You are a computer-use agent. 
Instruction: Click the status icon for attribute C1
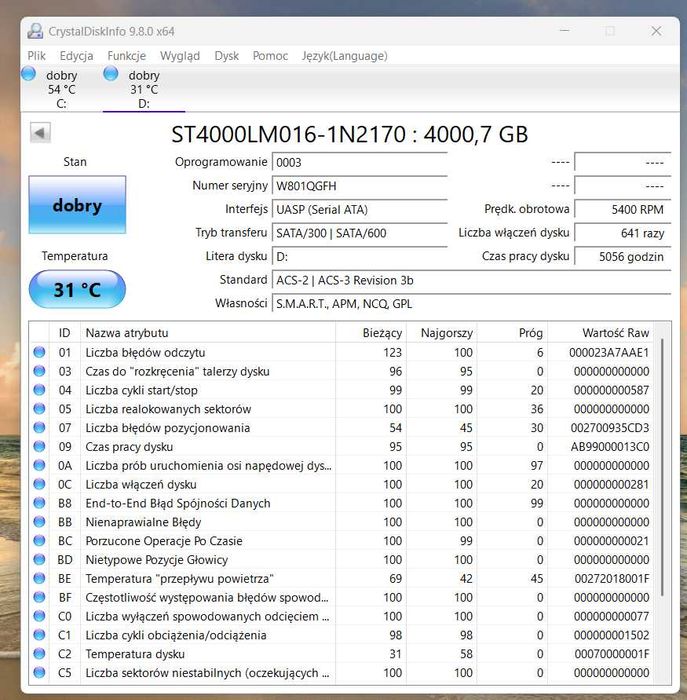click(x=39, y=634)
